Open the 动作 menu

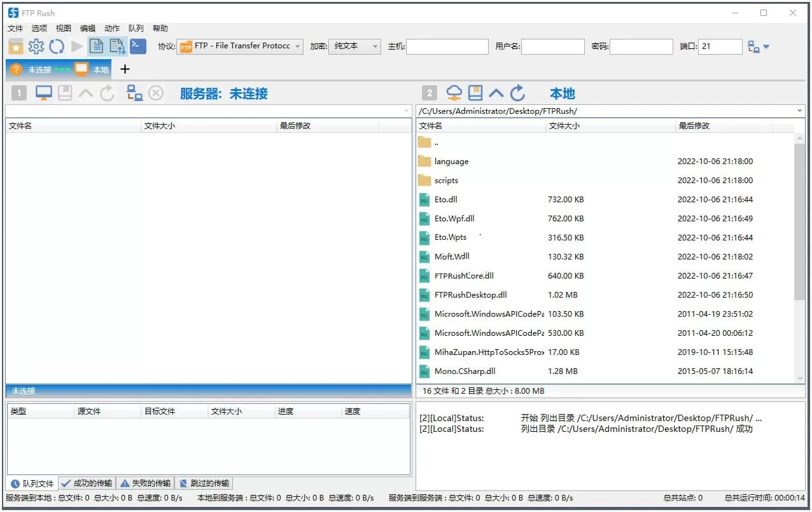(112, 29)
